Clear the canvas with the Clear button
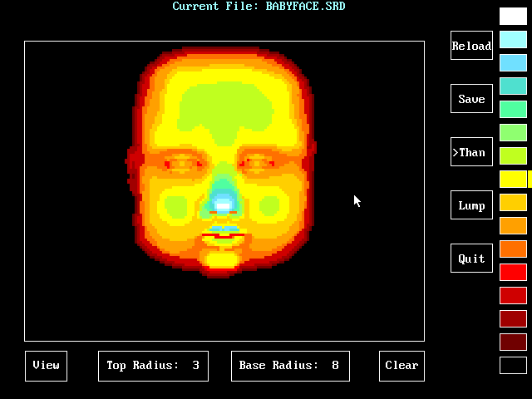The height and width of the screenshot is (399, 532). 401,366
